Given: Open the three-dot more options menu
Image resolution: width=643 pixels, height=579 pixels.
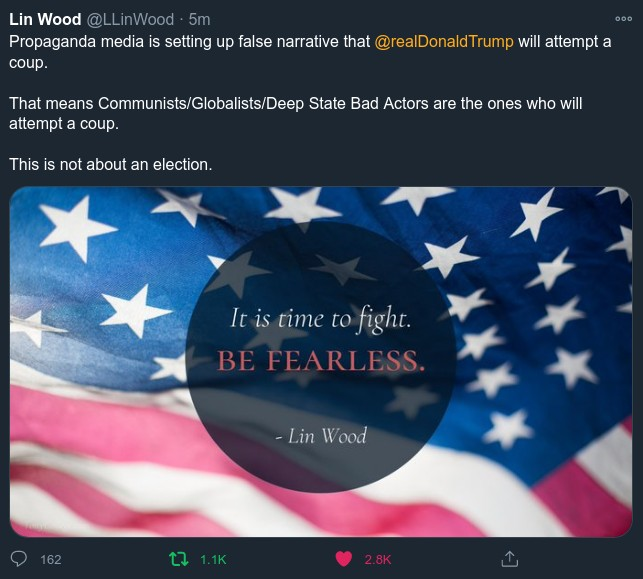Looking at the screenshot, I should 623,19.
